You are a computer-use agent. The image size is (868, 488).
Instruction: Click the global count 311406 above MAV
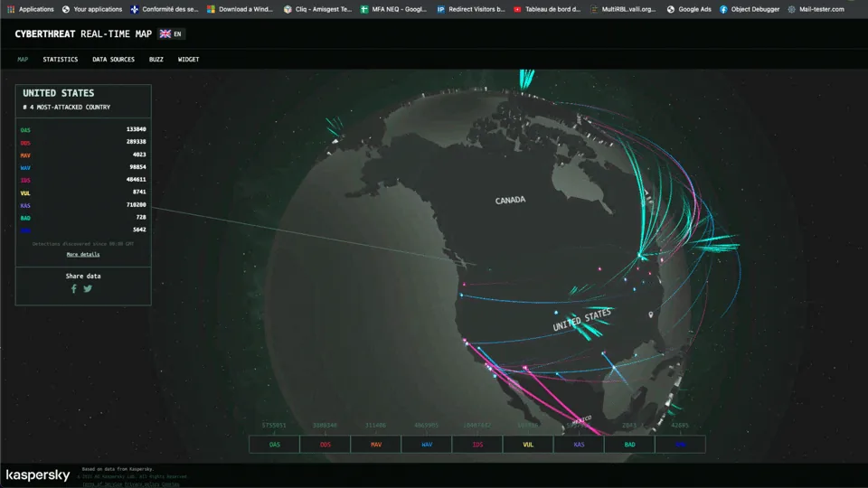coord(375,425)
